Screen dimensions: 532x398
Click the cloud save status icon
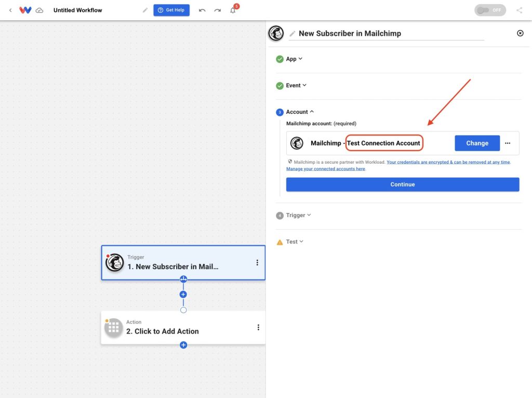[x=39, y=10]
